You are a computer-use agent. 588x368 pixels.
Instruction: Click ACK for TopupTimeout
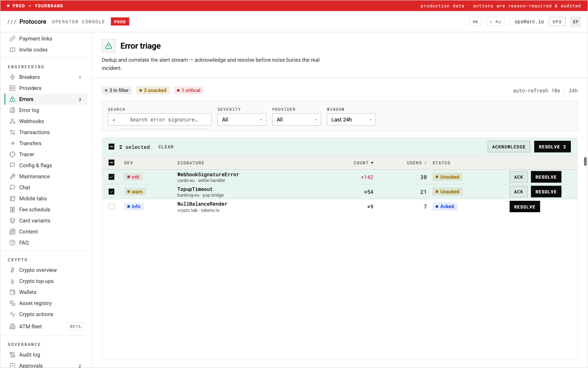[519, 192]
